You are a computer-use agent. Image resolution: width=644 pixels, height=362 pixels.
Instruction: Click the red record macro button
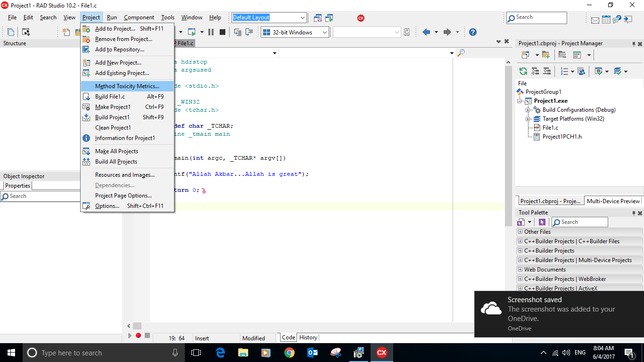(x=138, y=336)
